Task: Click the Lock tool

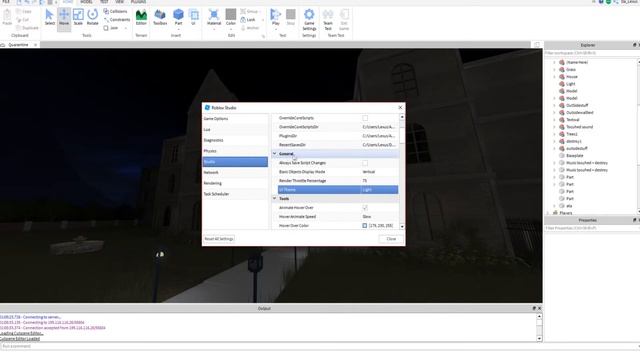Action: [248, 20]
